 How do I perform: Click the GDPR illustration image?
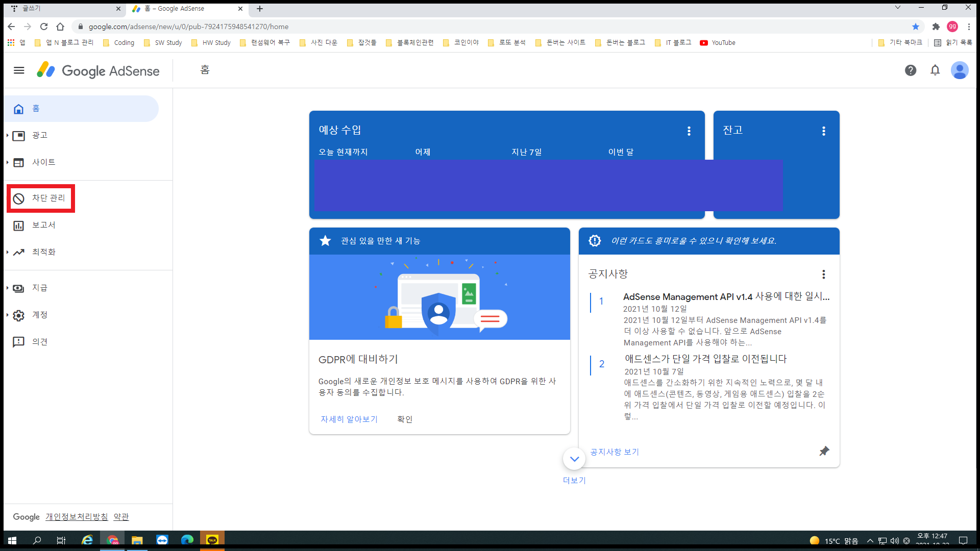[x=439, y=297]
